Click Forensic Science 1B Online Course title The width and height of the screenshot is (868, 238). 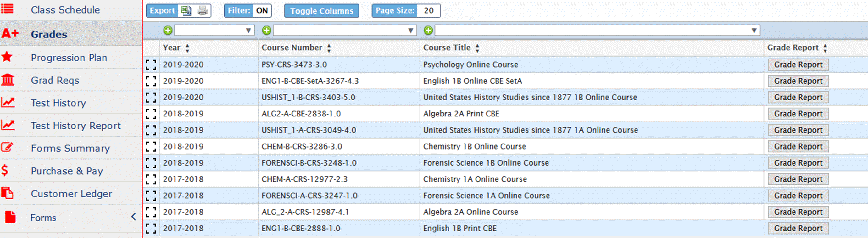486,163
